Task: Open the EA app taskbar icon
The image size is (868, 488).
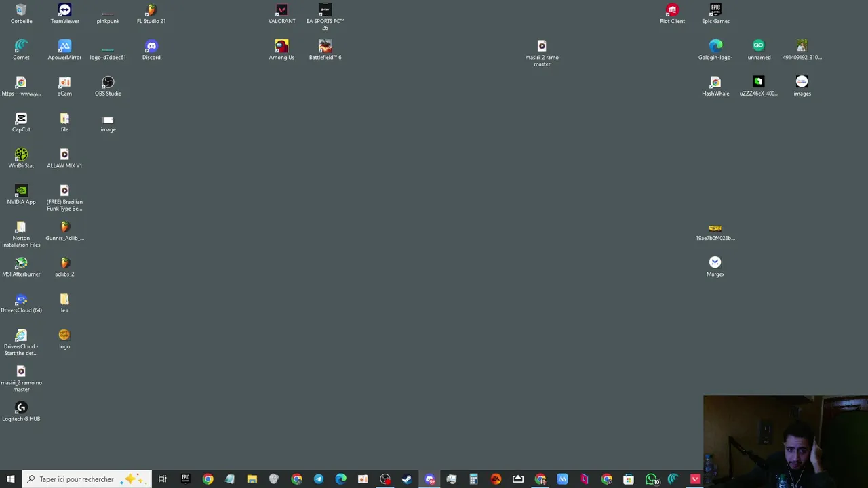Action: [496, 479]
